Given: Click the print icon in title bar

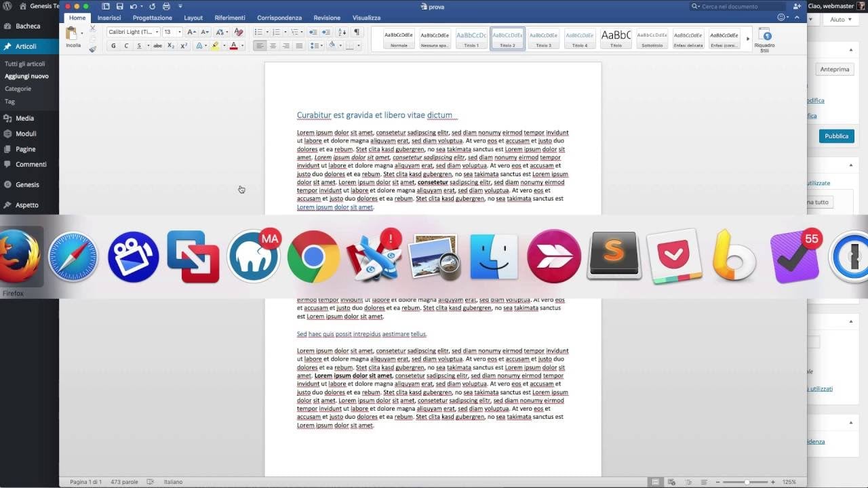Looking at the screenshot, I should [x=166, y=6].
